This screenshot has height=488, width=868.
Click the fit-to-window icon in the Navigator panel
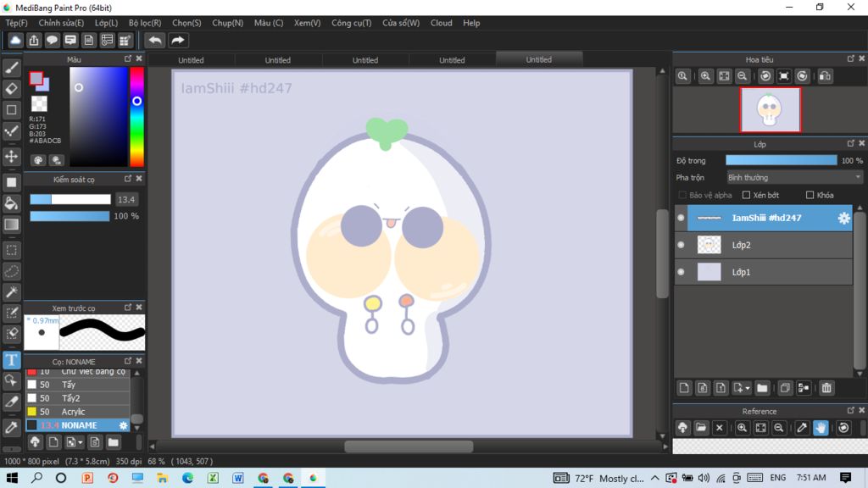(x=724, y=76)
